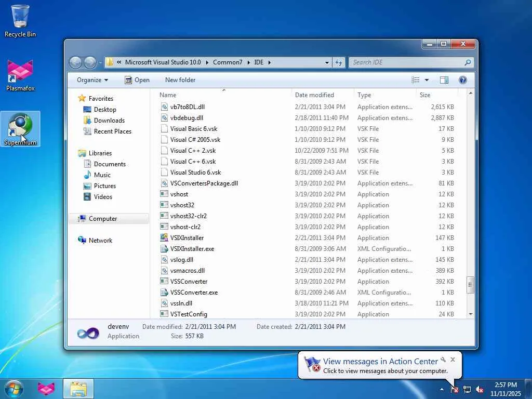Click Windows Explorer taskbar button

(x=78, y=389)
